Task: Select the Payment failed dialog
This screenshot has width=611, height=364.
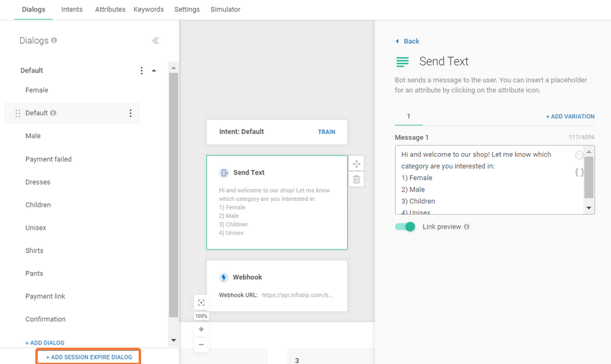Action: click(x=49, y=159)
